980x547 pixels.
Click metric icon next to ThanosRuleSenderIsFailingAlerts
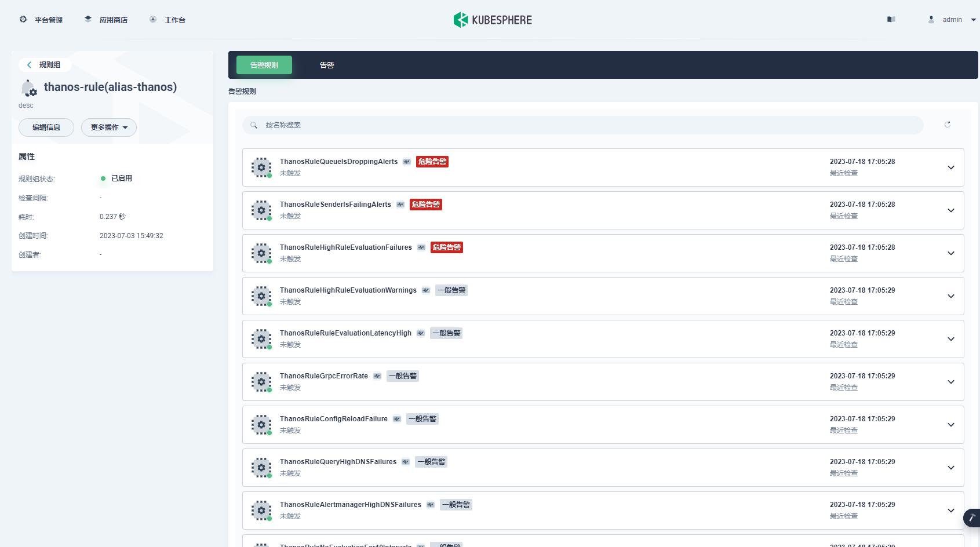click(400, 205)
